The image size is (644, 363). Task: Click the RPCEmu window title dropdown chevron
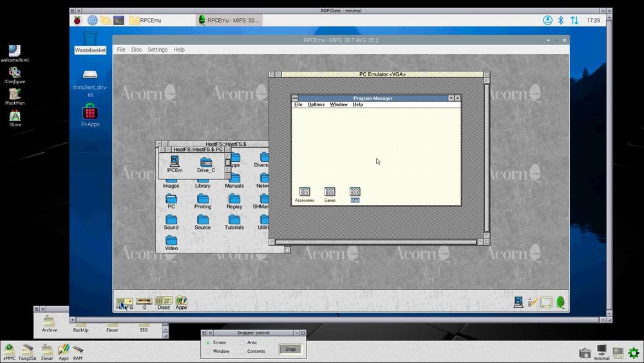548,40
